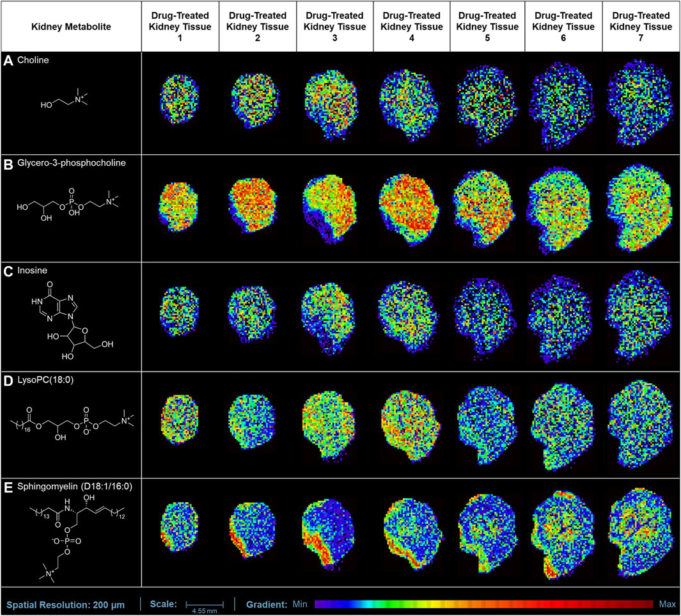Open the Inosine map of kidney tissue 5
This screenshot has width=681, height=616.
(x=485, y=319)
